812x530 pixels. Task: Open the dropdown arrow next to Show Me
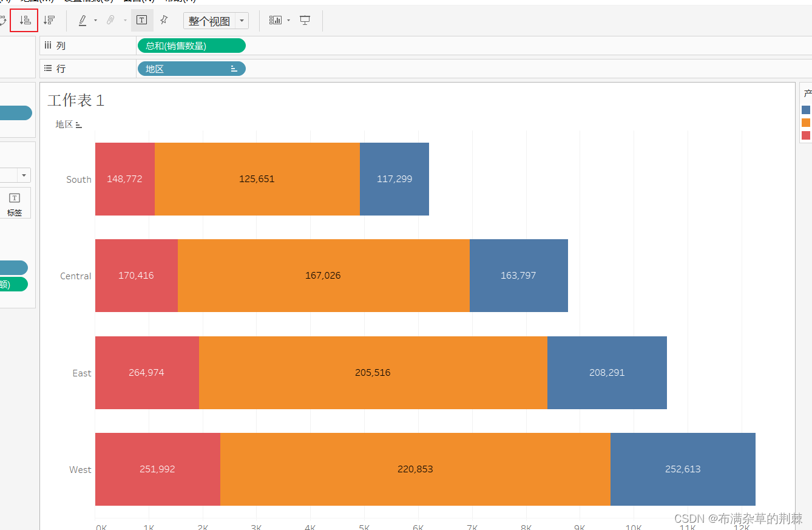pyautogui.click(x=288, y=20)
